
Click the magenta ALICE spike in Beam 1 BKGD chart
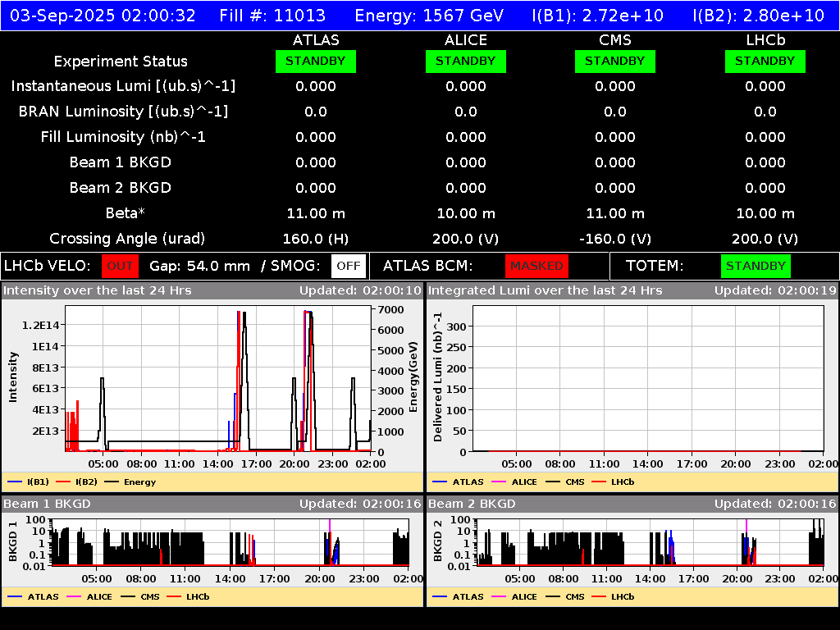tap(330, 525)
